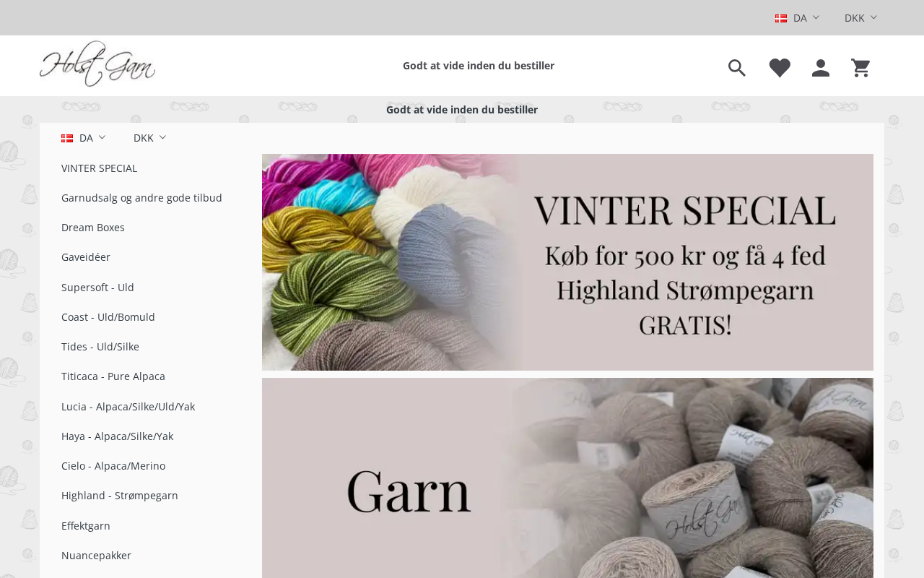Open Garnudsalg og andre gode tilbud
The height and width of the screenshot is (578, 924).
click(141, 198)
